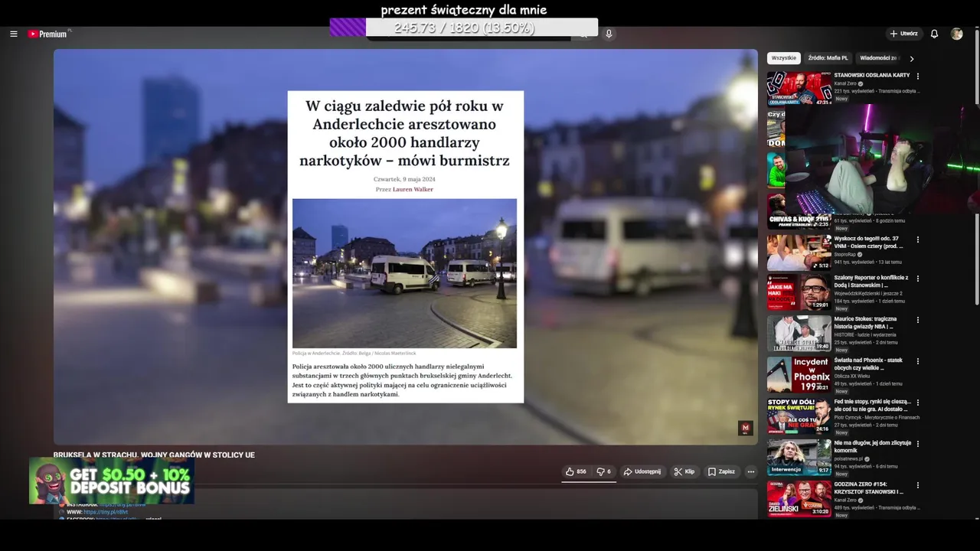Image resolution: width=980 pixels, height=551 pixels.
Task: Click polsatnews.pl channel name
Action: (x=848, y=458)
